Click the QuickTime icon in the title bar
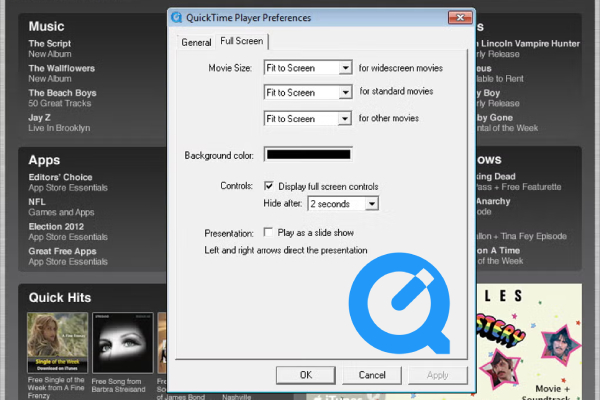 coord(177,17)
